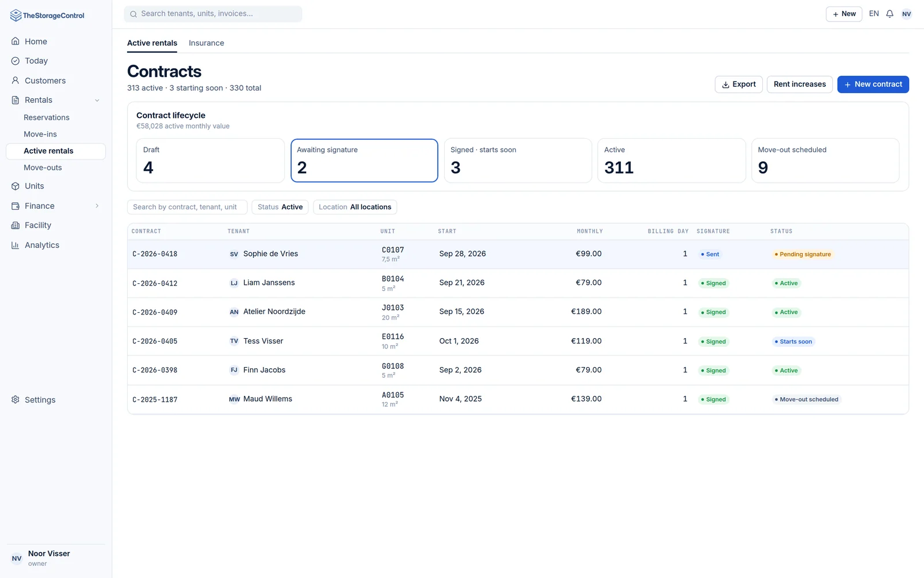Open Rent increases
The height and width of the screenshot is (578, 924).
click(800, 84)
